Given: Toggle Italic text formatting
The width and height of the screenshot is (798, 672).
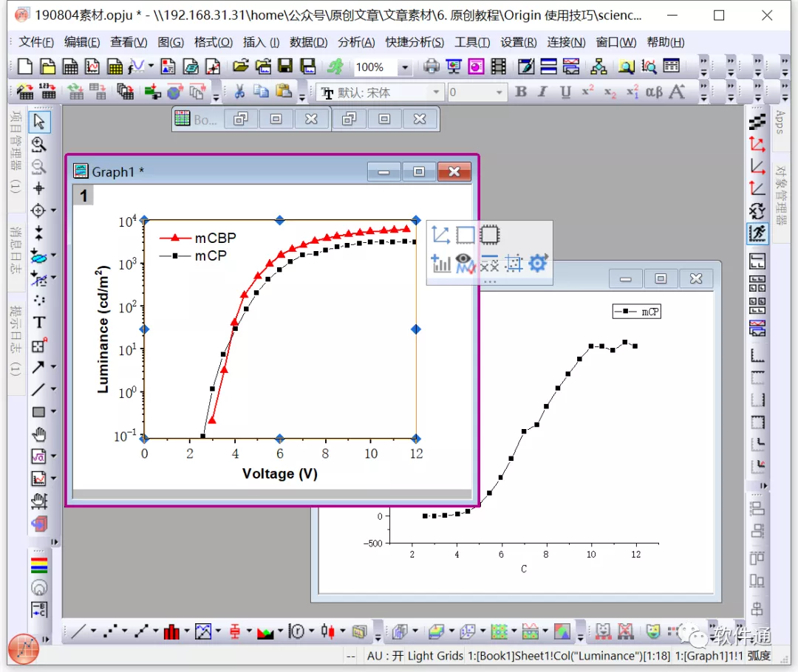Looking at the screenshot, I should [x=542, y=92].
